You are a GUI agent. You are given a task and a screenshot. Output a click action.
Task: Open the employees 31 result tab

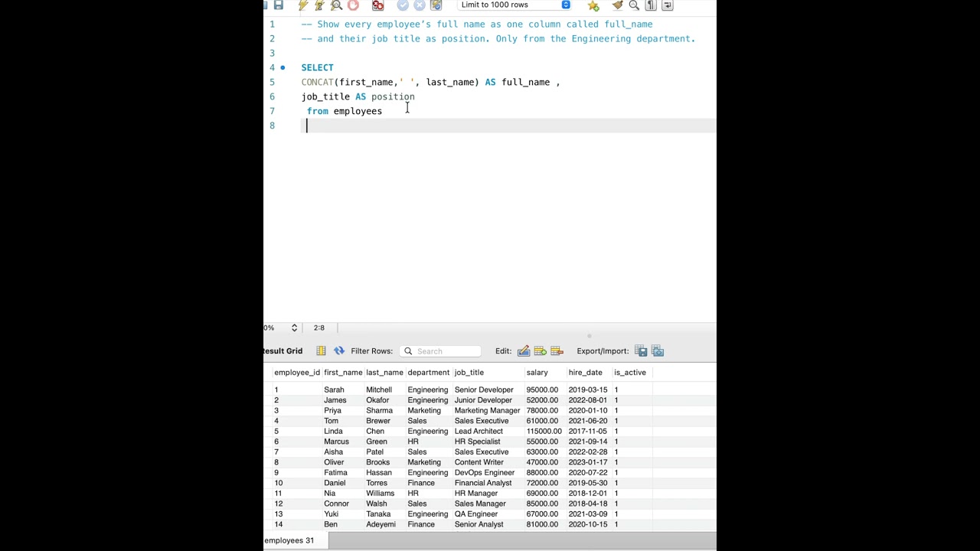[x=289, y=540]
